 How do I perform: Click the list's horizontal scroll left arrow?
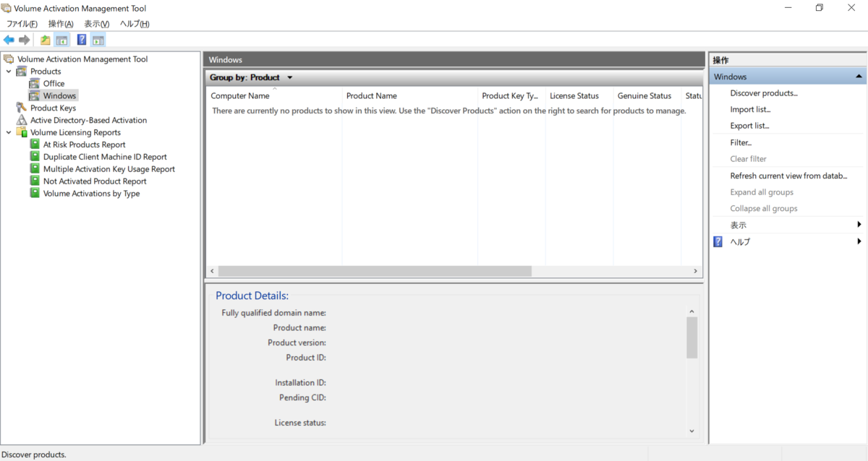coord(212,271)
